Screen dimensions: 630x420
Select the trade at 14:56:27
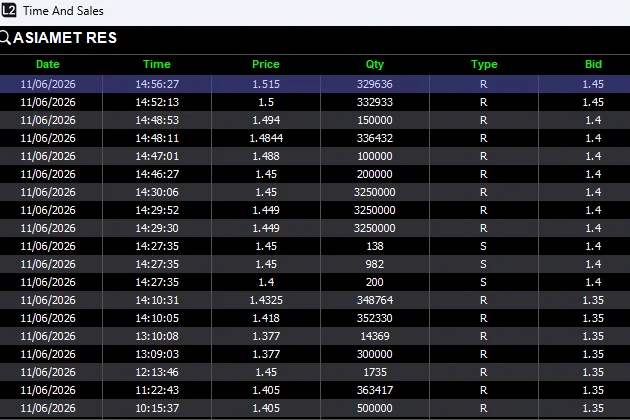tap(315, 84)
